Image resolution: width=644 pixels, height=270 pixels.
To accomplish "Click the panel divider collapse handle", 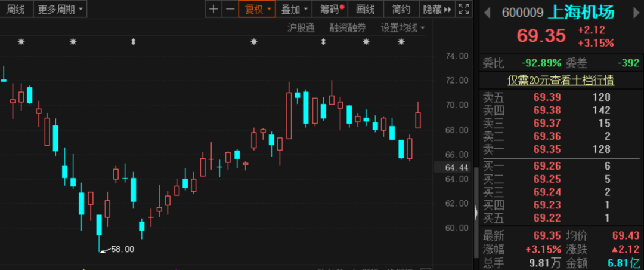I will [476, 213].
